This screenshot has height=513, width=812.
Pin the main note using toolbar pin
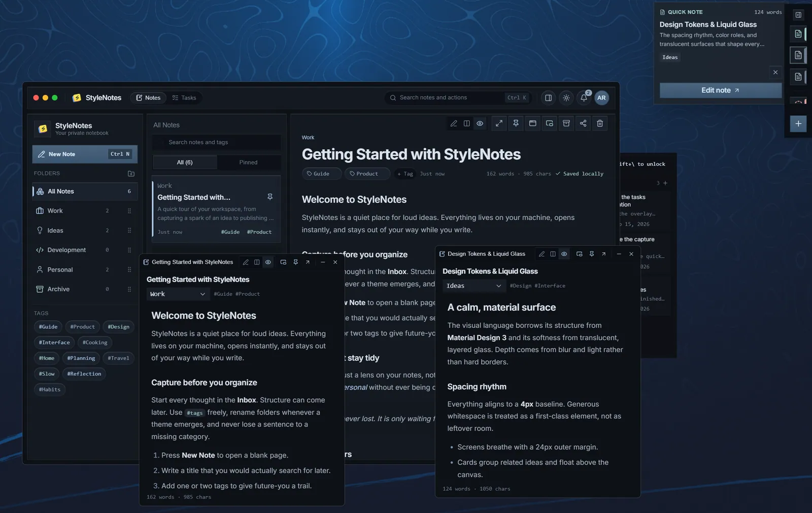[x=516, y=123]
